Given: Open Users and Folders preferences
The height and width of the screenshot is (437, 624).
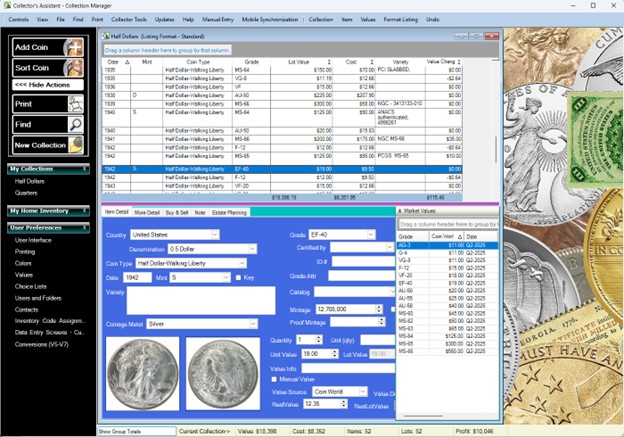Looking at the screenshot, I should pyautogui.click(x=38, y=298).
